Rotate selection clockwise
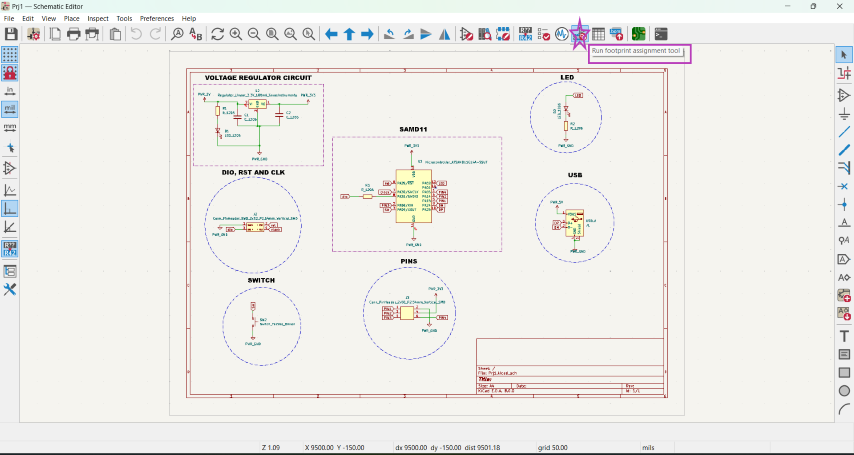Image resolution: width=854 pixels, height=455 pixels. 408,34
